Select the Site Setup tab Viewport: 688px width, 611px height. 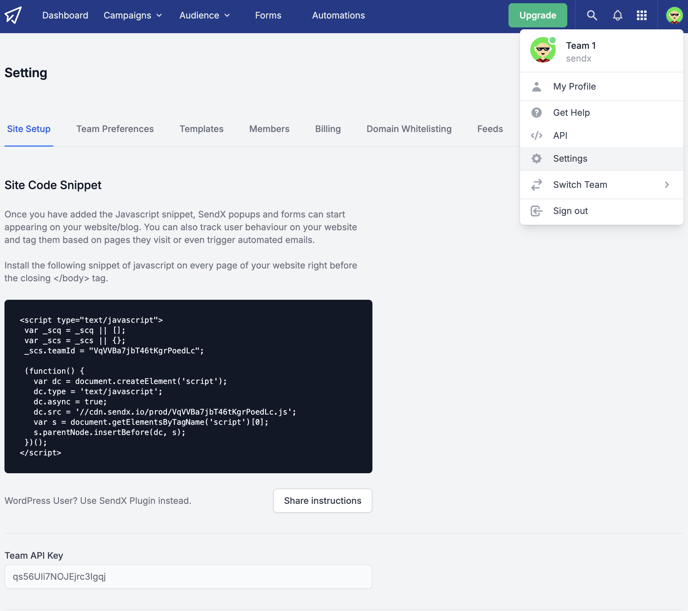tap(29, 129)
